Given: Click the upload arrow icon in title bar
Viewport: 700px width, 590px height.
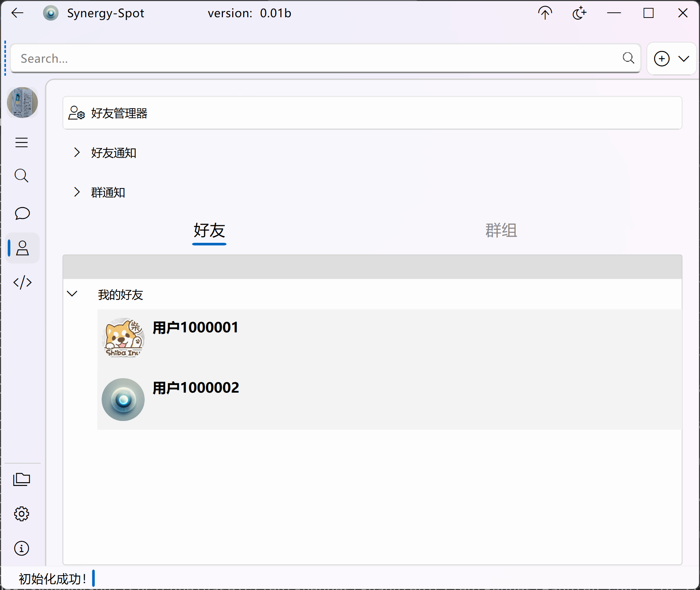Looking at the screenshot, I should 545,13.
